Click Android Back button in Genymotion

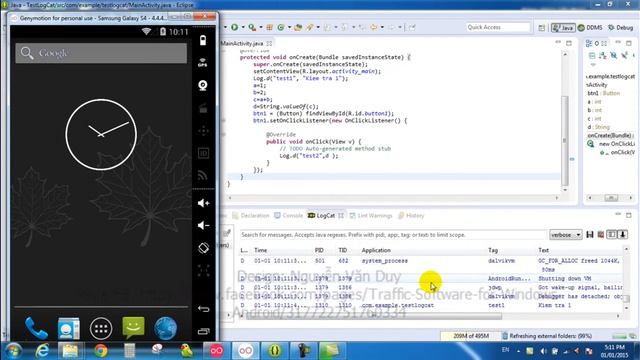(x=203, y=309)
